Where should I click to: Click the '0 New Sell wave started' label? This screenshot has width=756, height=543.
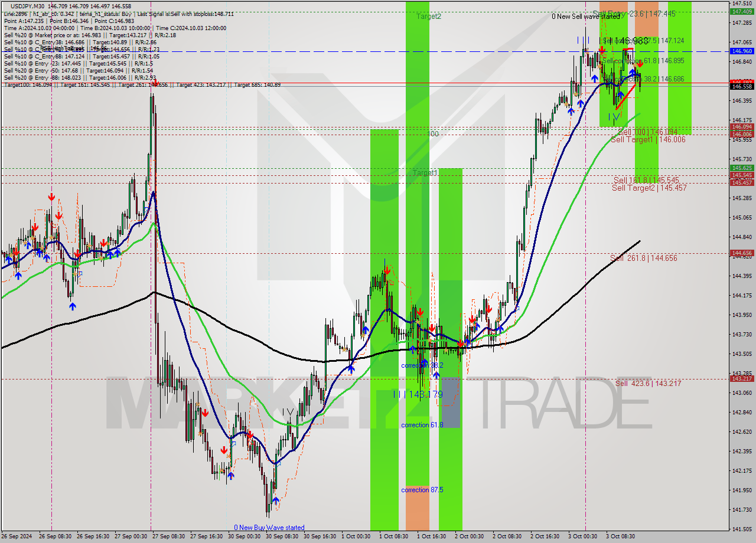(585, 17)
